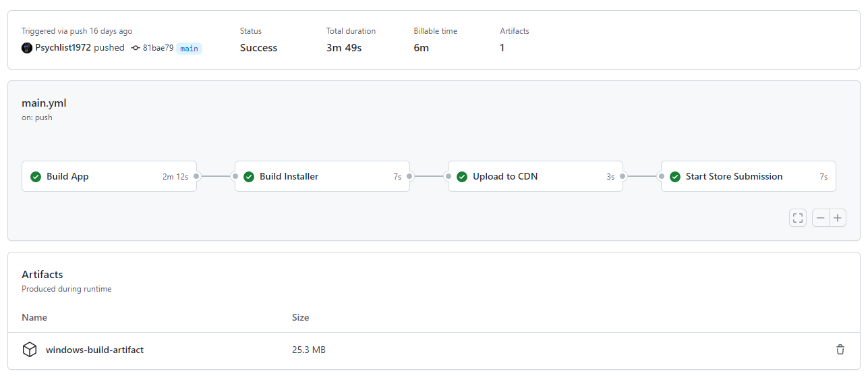Viewport: 868px width, 376px height.
Task: Open commit 81bae79
Action: tap(158, 48)
